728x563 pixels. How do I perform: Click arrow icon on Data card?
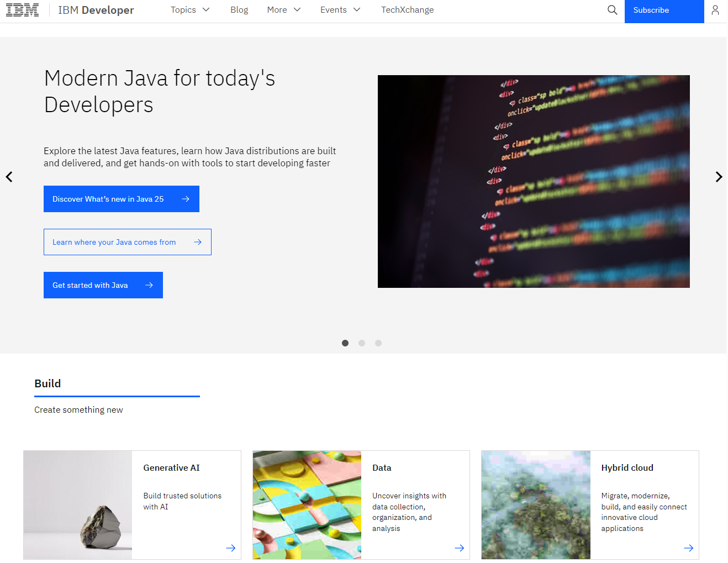click(x=459, y=548)
